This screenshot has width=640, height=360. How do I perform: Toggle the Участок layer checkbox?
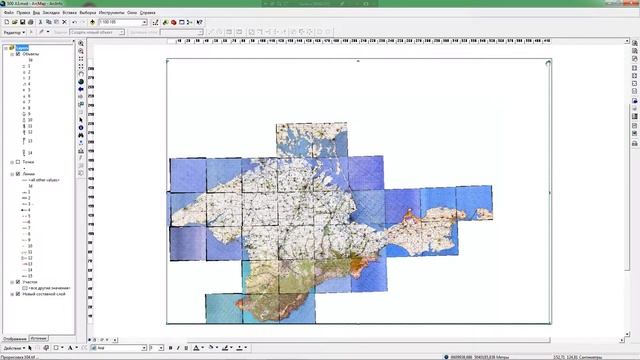(18, 282)
